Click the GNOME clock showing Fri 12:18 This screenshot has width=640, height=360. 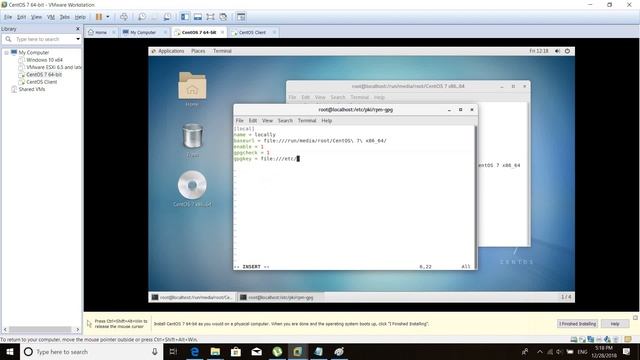point(539,51)
